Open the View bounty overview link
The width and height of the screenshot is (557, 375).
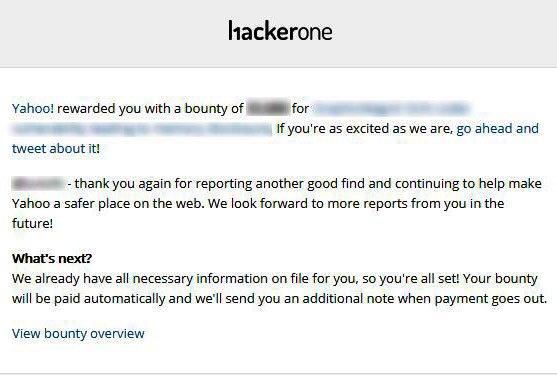click(x=78, y=333)
